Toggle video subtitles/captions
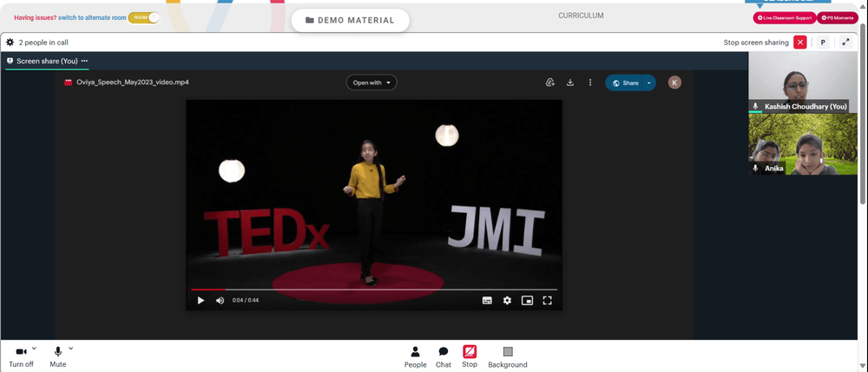Screen dimensions: 868x372 click(487, 301)
